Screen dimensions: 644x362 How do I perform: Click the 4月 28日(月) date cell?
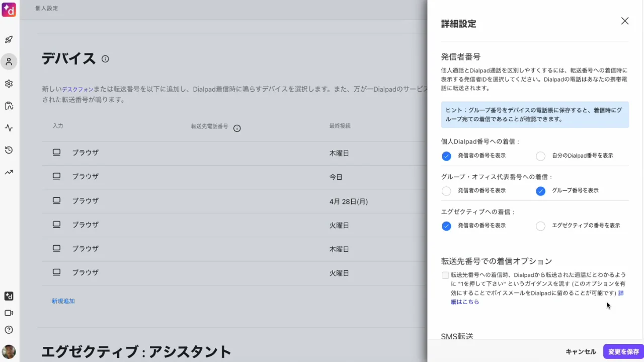(x=349, y=201)
